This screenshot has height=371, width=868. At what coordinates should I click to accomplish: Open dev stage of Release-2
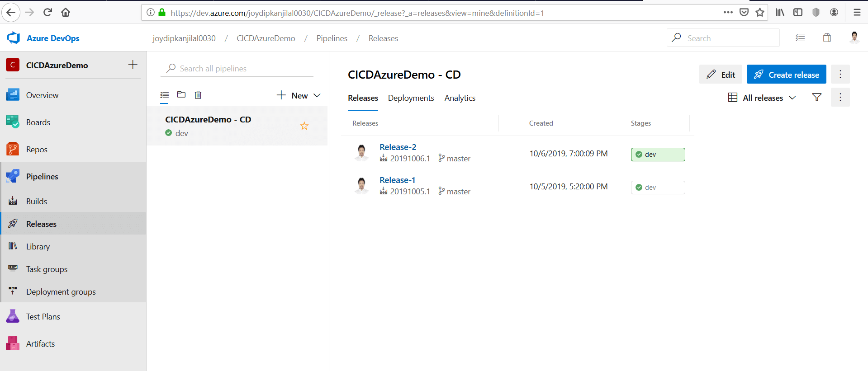658,154
